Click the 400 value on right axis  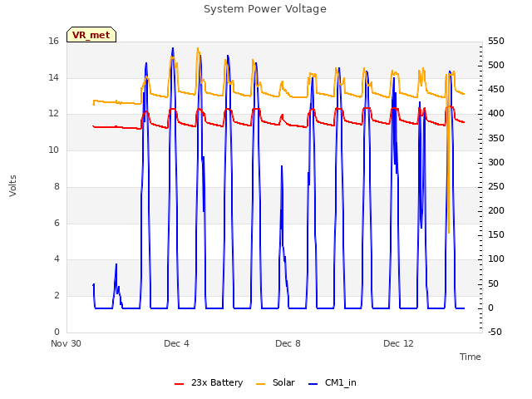click(x=496, y=113)
